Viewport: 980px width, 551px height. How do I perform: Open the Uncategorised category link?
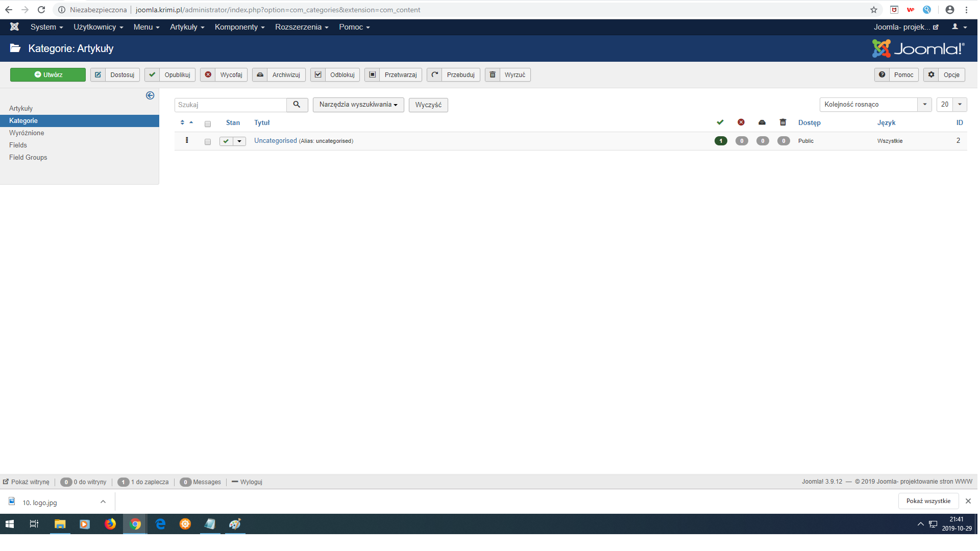pos(275,141)
